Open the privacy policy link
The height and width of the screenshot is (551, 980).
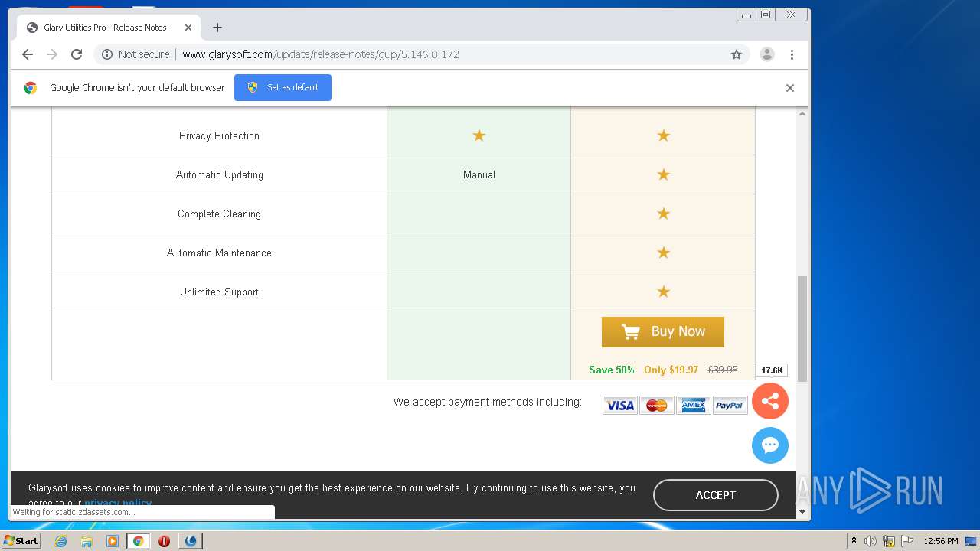[x=118, y=503]
